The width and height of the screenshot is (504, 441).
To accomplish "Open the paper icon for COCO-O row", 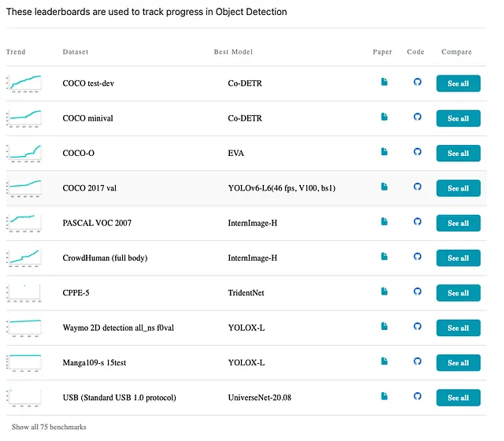I will tap(384, 152).
